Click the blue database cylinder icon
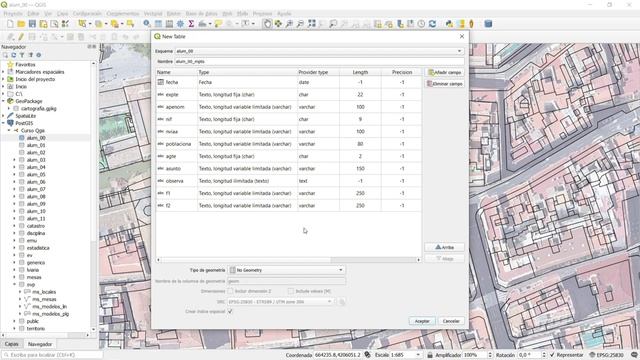640x360 pixels. click(x=488, y=24)
